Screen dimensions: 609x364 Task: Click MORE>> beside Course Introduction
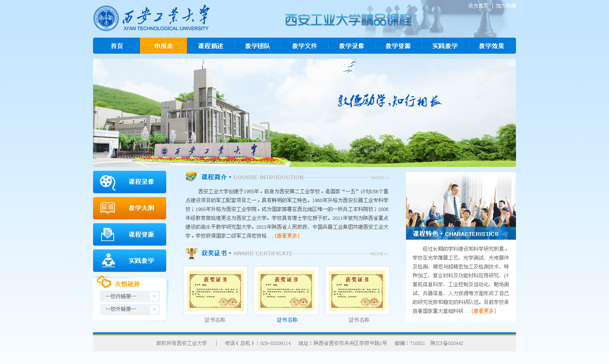tap(380, 178)
